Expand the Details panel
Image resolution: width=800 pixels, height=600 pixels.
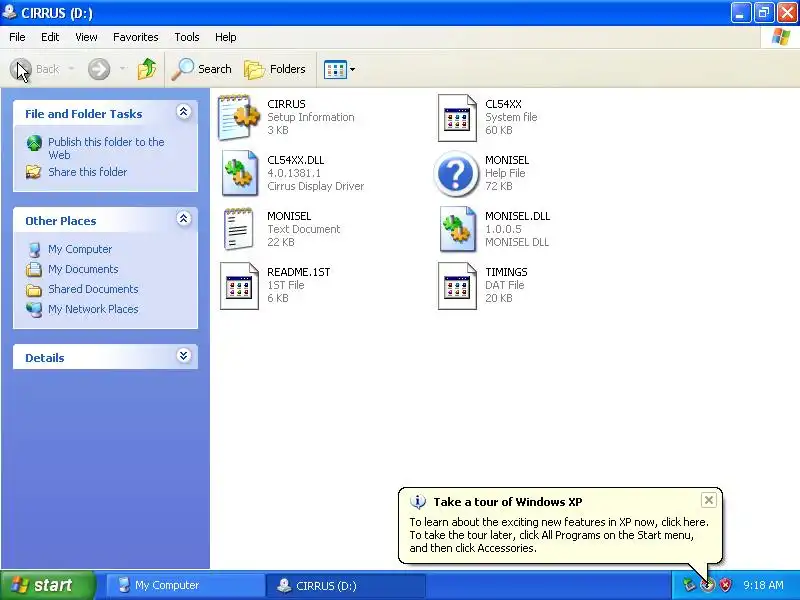(184, 356)
